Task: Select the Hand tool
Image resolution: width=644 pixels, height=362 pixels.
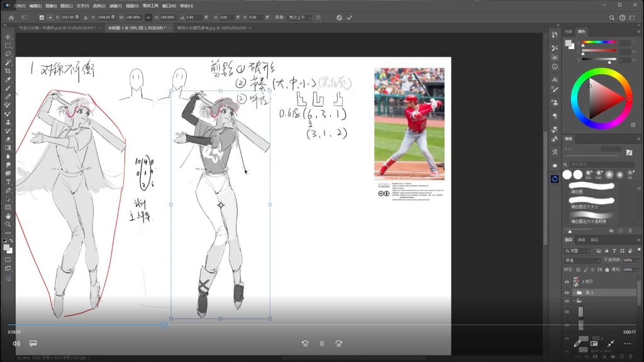Action: tap(8, 216)
